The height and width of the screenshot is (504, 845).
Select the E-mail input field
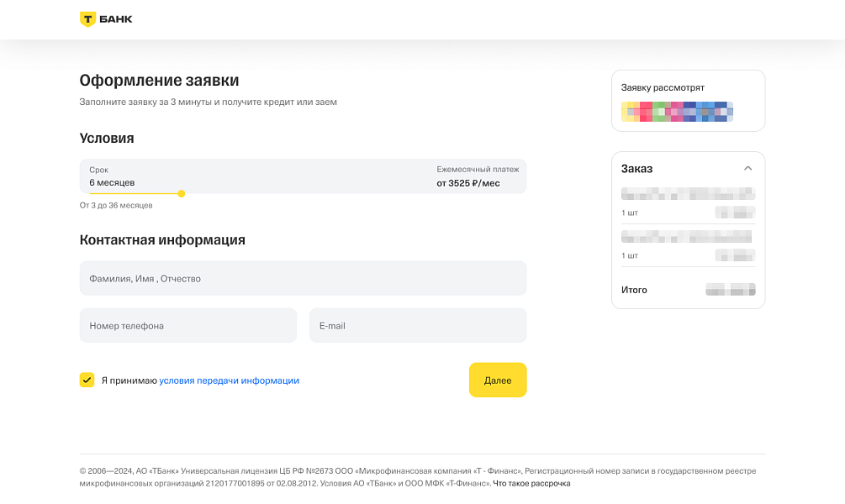click(x=418, y=325)
